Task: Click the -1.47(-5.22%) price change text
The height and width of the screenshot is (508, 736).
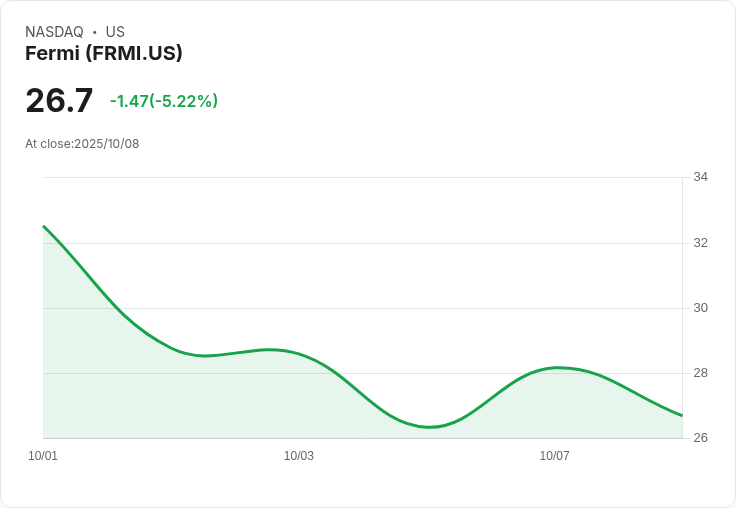Action: tap(164, 101)
